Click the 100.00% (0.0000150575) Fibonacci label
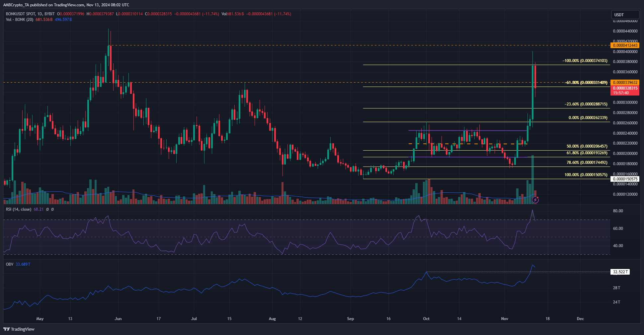This screenshot has width=644, height=335. click(x=586, y=175)
